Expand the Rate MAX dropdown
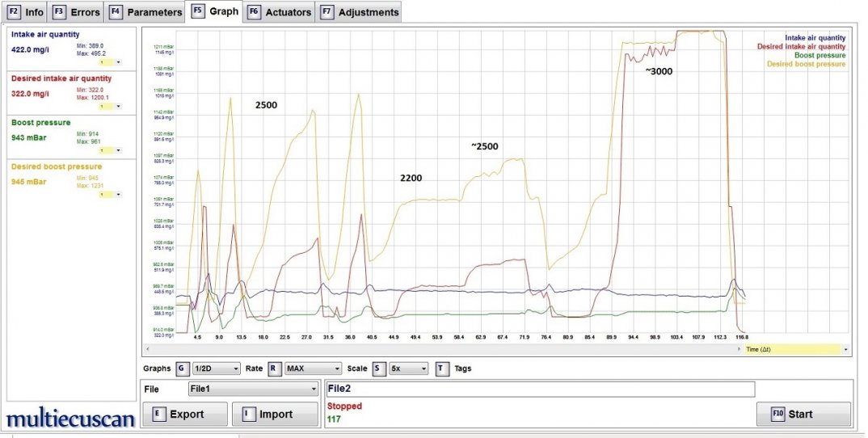 [x=313, y=369]
